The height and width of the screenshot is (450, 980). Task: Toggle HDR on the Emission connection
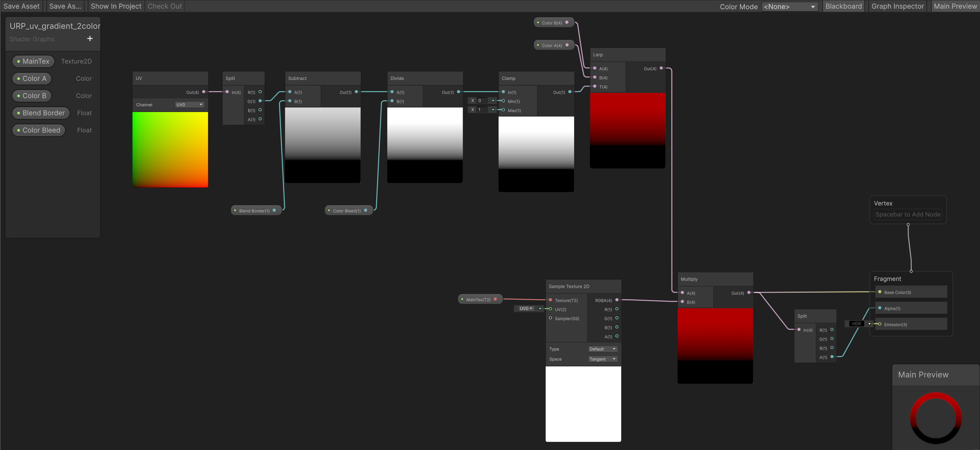856,323
